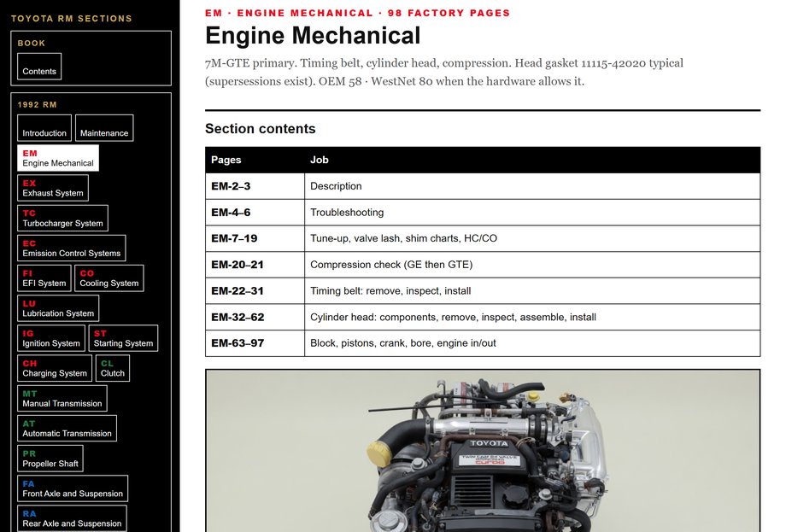Click the Job column header

pyautogui.click(x=532, y=160)
